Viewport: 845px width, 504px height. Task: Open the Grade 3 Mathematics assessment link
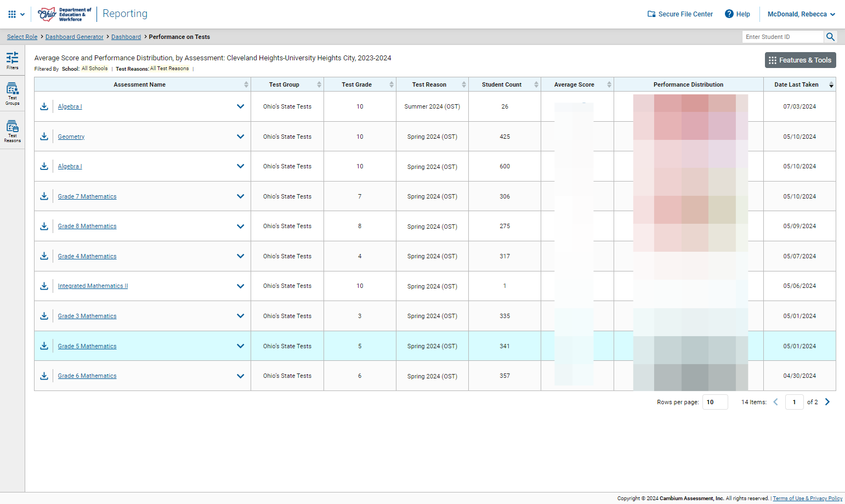87,316
